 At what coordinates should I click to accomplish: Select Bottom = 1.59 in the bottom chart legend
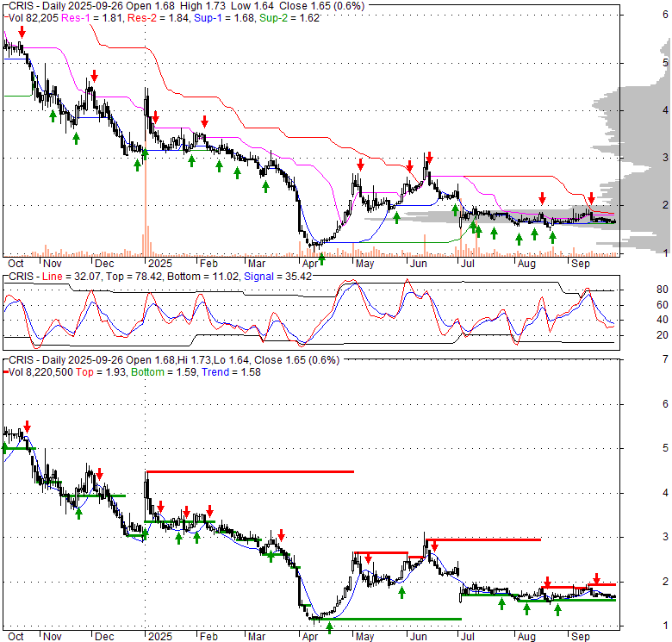165,372
